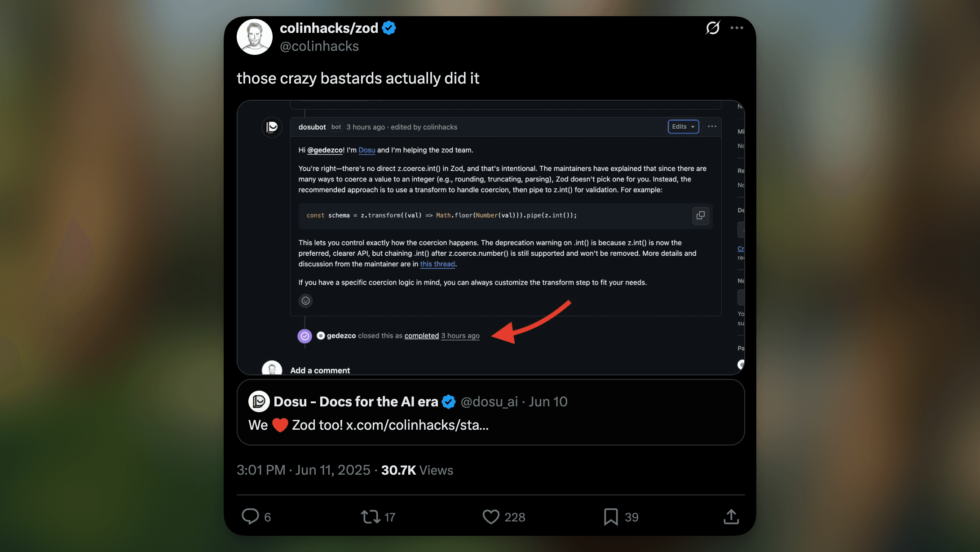
Task: Click the reply speech bubble icon
Action: coord(251,517)
